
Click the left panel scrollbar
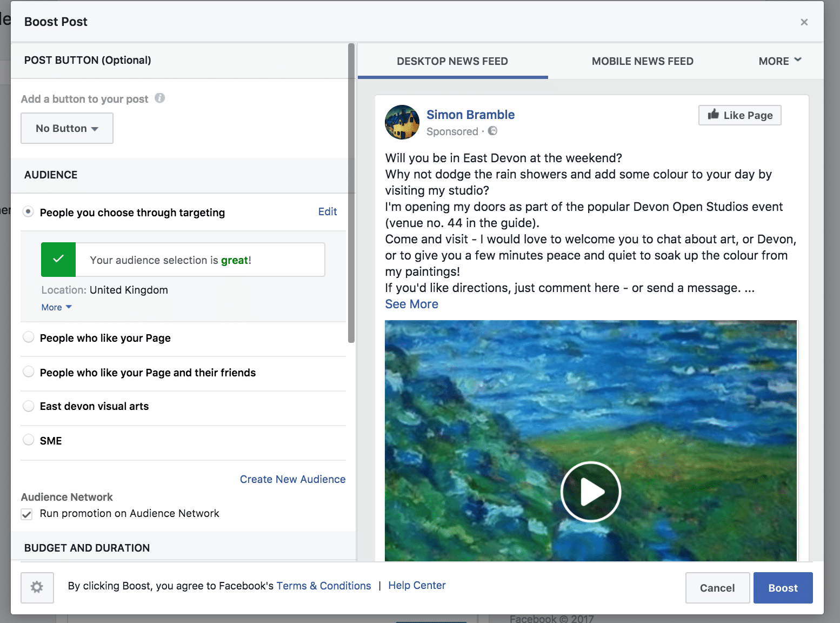point(351,193)
